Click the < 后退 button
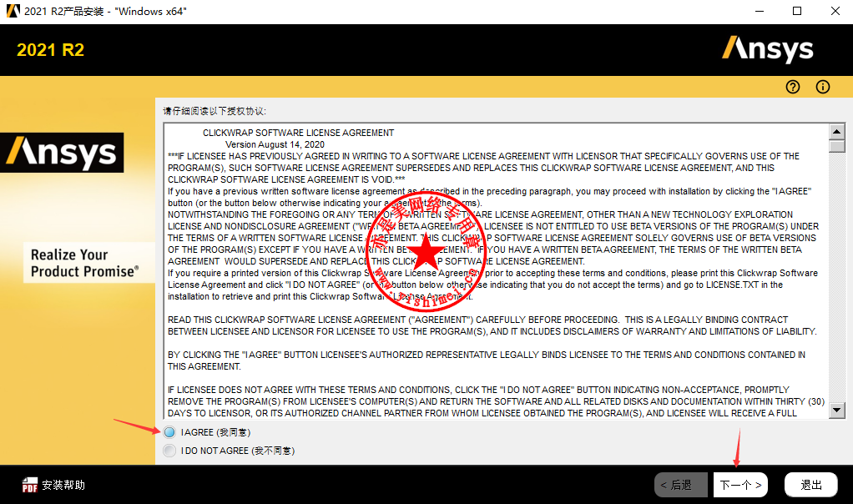 point(680,485)
